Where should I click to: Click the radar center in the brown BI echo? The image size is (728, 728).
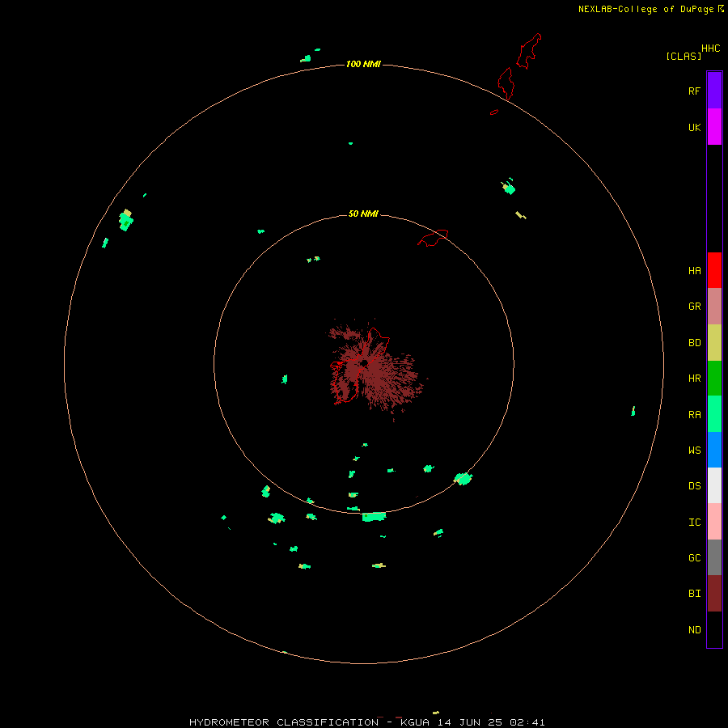(365, 362)
